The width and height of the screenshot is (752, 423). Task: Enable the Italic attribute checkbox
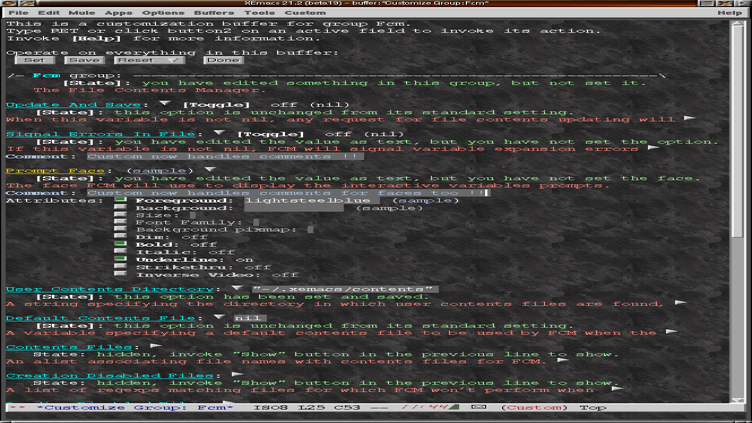coord(120,251)
